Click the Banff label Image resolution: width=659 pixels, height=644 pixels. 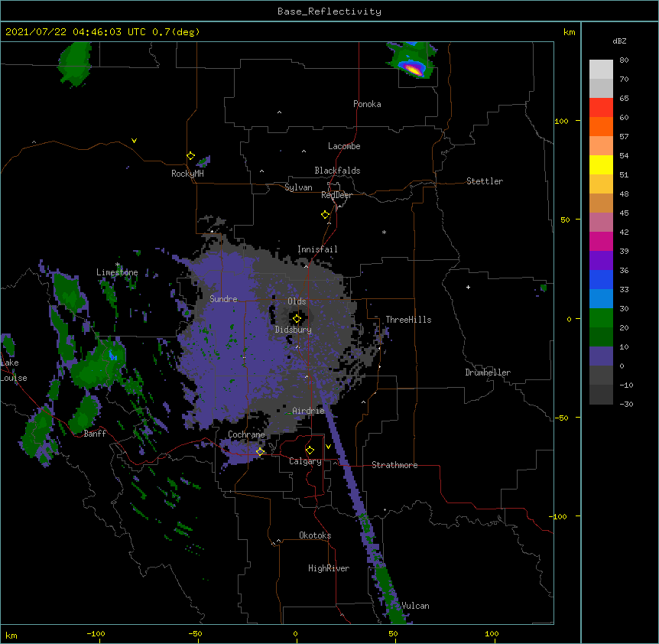pyautogui.click(x=95, y=434)
